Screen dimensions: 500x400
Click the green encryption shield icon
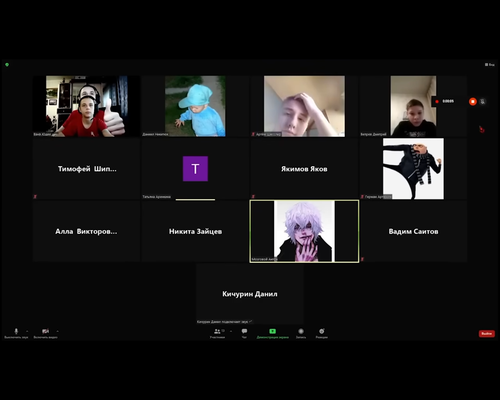pyautogui.click(x=7, y=64)
